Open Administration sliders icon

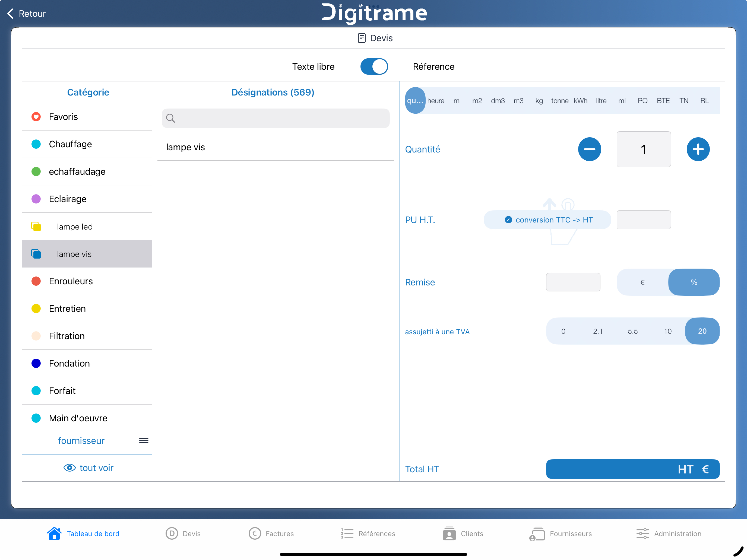[642, 533]
